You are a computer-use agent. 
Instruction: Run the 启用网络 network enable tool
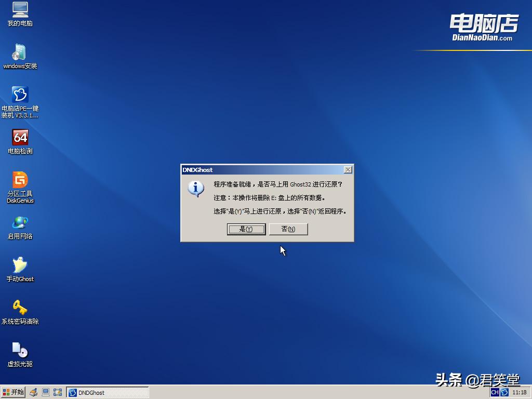(x=20, y=226)
